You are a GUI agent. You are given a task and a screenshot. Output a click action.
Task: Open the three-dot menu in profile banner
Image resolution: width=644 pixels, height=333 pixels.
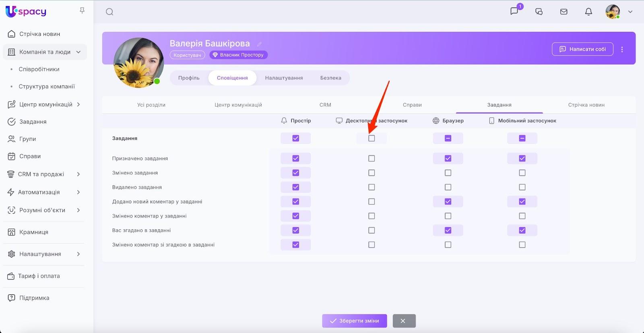(x=622, y=49)
